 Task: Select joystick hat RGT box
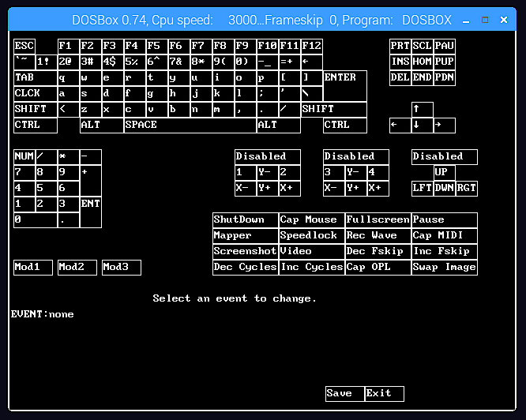[x=467, y=189]
